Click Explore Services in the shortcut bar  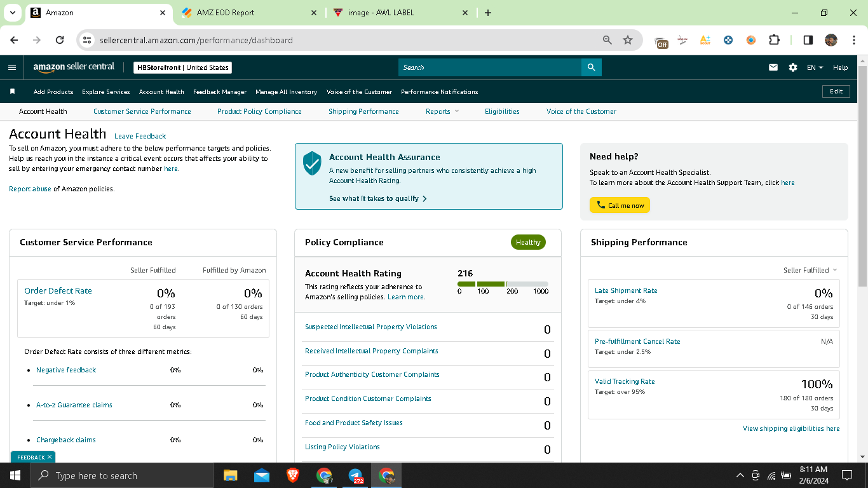[x=106, y=91]
